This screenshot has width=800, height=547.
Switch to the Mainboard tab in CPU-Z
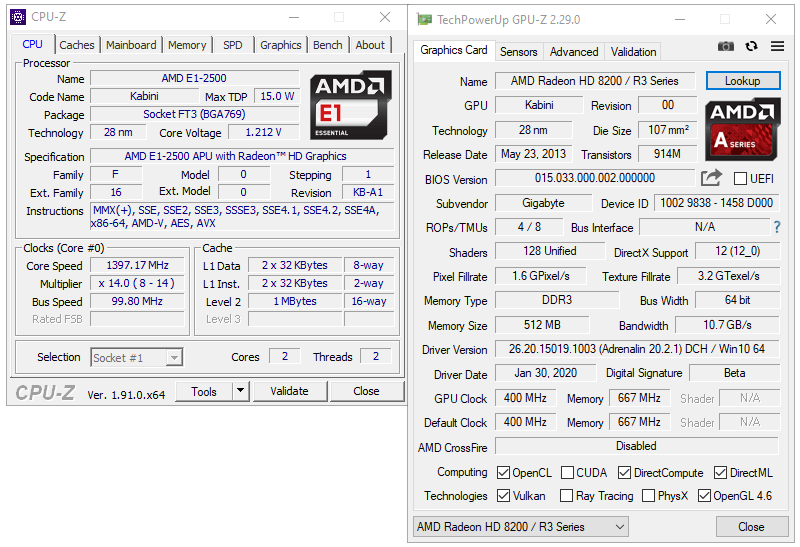click(x=131, y=45)
